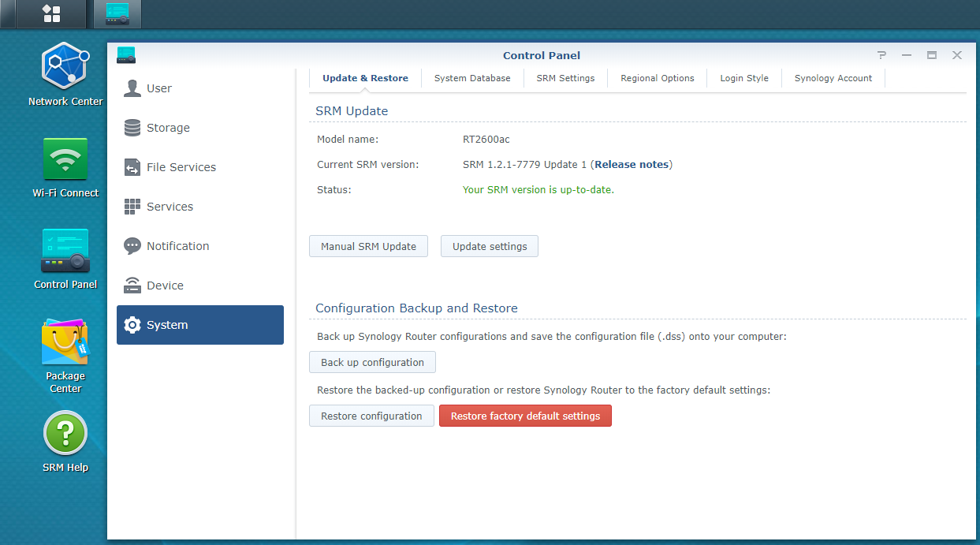Select File Services in the sidebar
The width and height of the screenshot is (980, 545).
181,167
